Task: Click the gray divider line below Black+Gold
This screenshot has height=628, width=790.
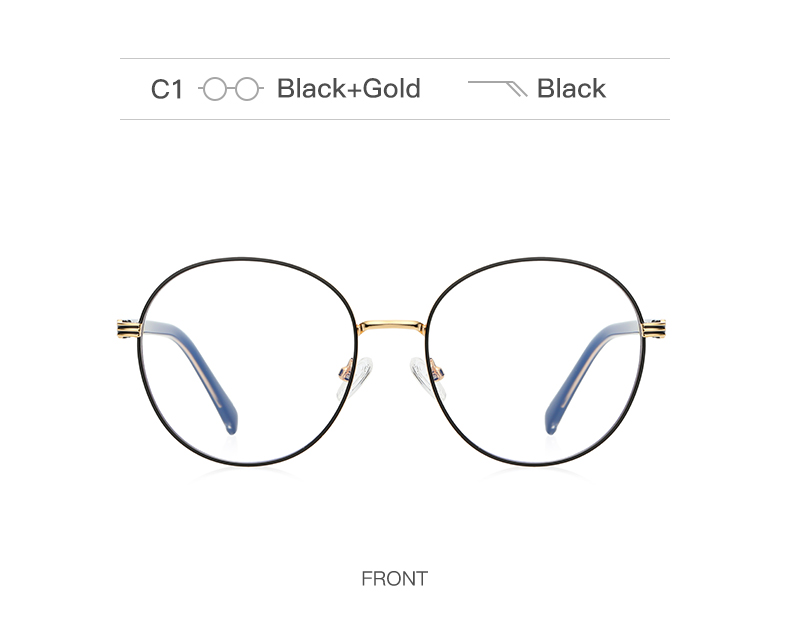Action: tap(395, 119)
